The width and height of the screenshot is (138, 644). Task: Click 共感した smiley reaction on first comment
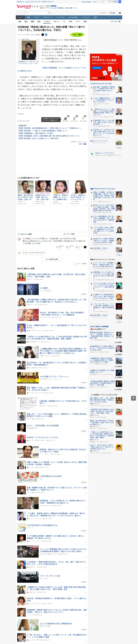(57, 247)
